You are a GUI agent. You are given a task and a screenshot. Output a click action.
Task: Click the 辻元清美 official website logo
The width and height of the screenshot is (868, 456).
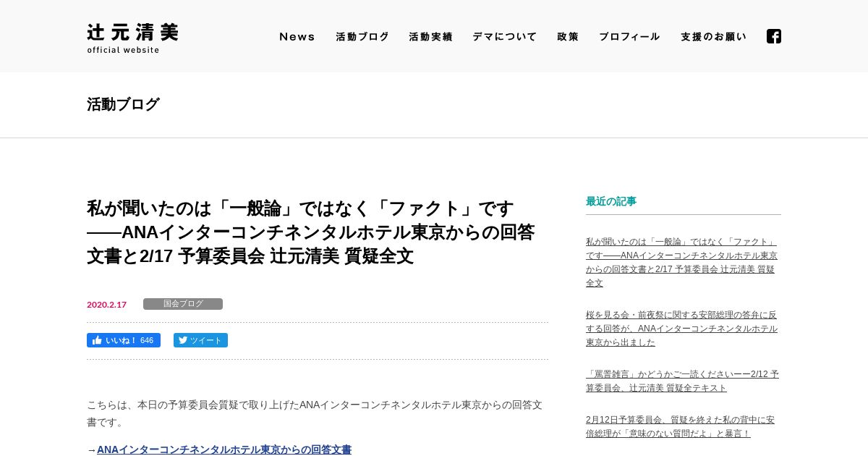[x=132, y=38]
